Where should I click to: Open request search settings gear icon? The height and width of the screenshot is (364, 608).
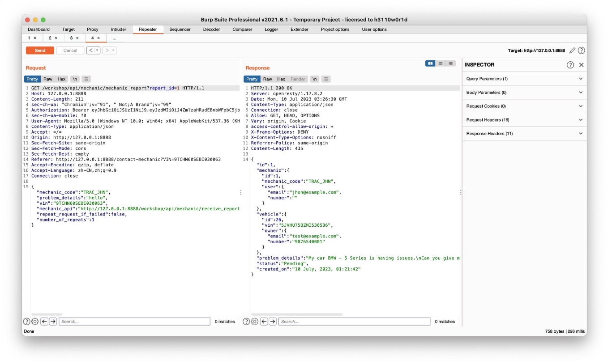click(x=35, y=322)
